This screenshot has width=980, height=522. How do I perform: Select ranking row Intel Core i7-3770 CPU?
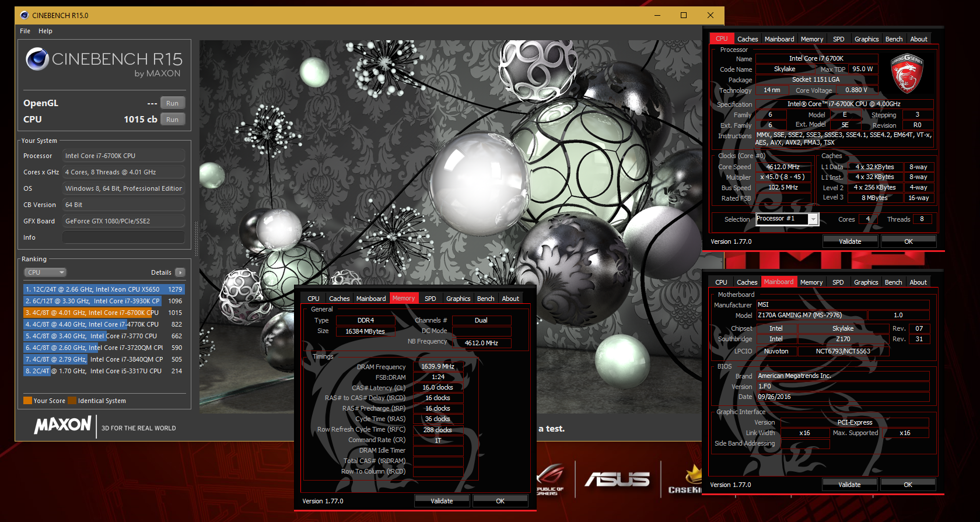click(x=104, y=336)
